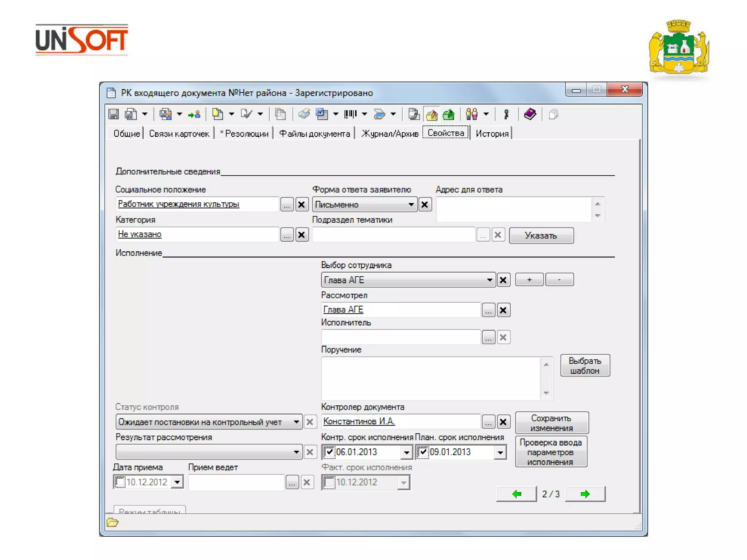
Task: Click the Выбрать шаблон button
Action: [585, 365]
